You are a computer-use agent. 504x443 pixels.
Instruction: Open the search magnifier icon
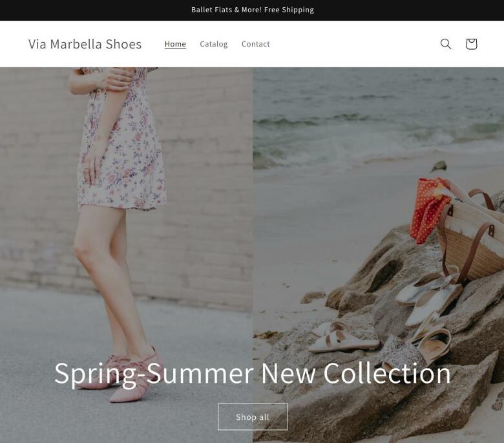(x=445, y=44)
